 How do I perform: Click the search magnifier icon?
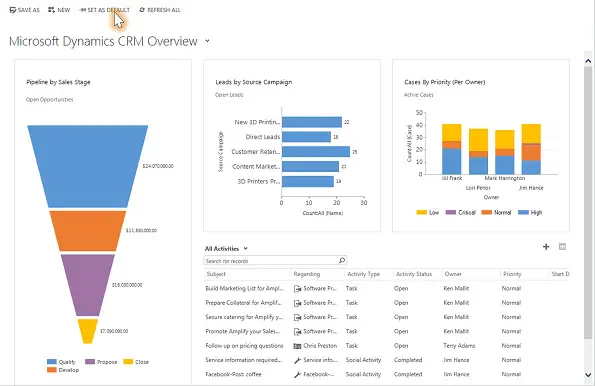click(x=342, y=260)
